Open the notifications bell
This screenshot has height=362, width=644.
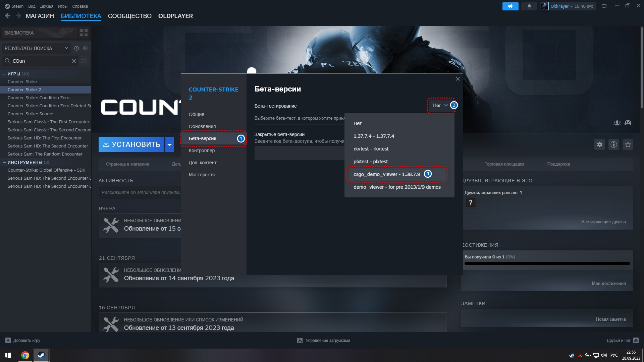tap(529, 6)
